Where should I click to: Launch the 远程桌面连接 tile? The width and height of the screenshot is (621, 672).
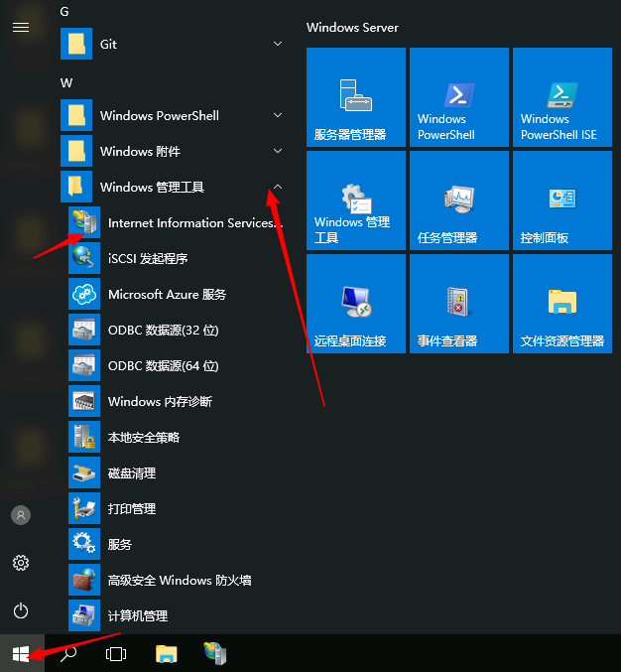356,304
